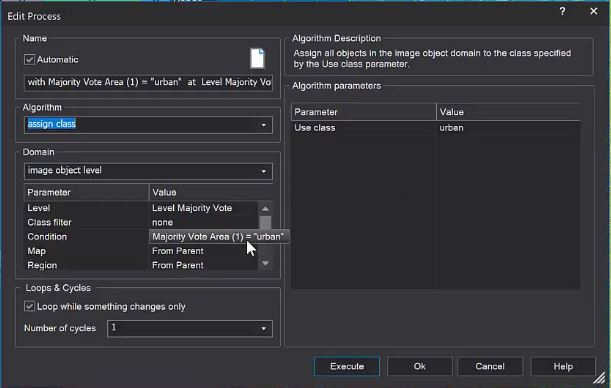Toggle Loop while something changes only
Screen dimensions: 611x388
pos(29,307)
